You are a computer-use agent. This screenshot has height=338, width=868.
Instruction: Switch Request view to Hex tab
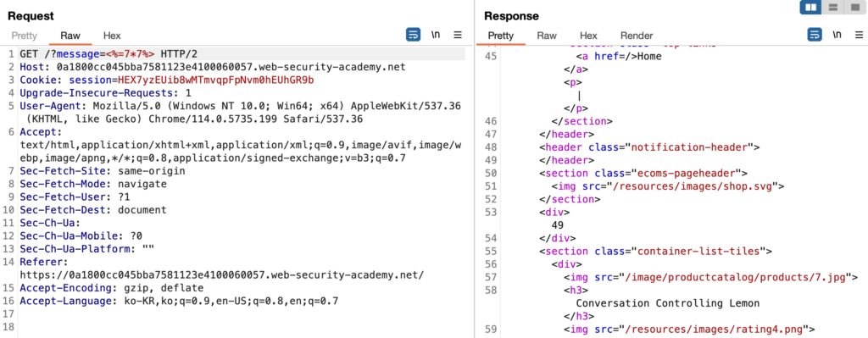coord(112,36)
